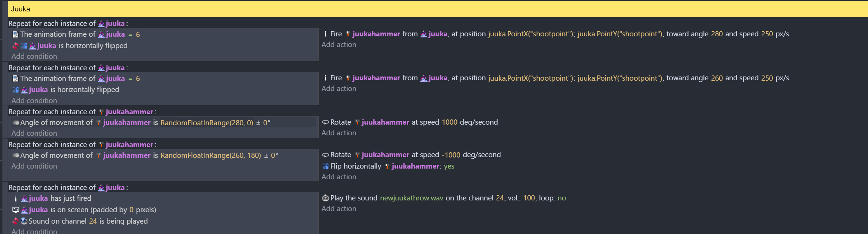Select the yellow Juuka group header
Viewport: 868px width, 234px height.
[416, 9]
